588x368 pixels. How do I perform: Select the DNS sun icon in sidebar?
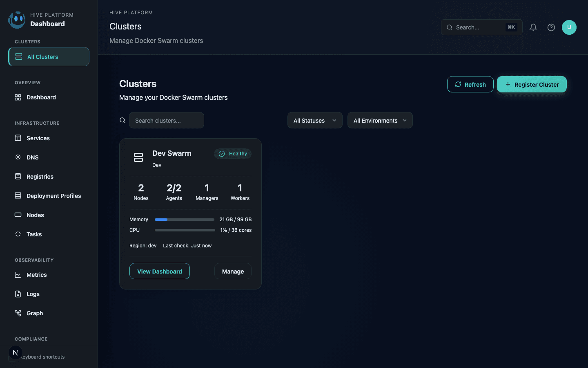tap(18, 157)
